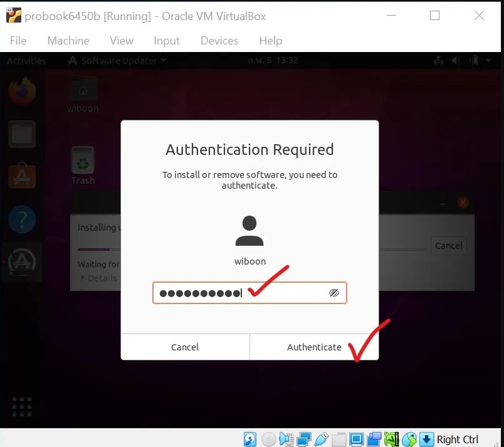This screenshot has height=447, width=504.
Task: Open the Help icon in the dock
Action: (22, 219)
